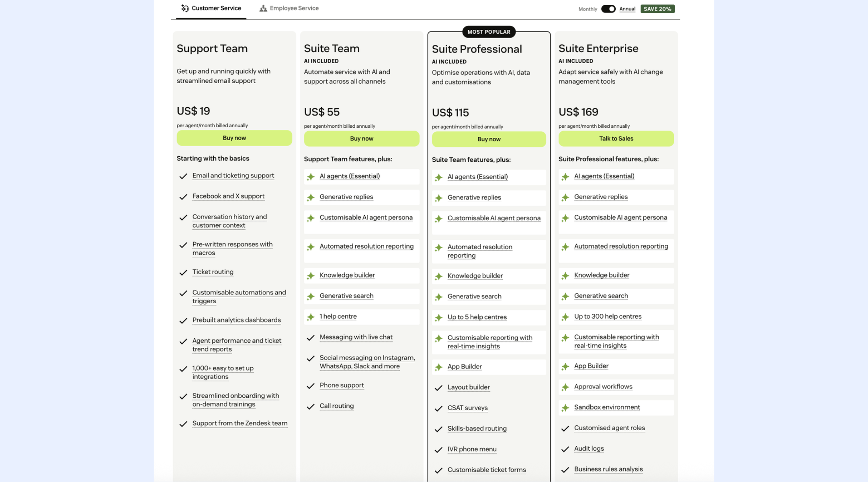Click checkmark icon beside Ticket routing

183,273
